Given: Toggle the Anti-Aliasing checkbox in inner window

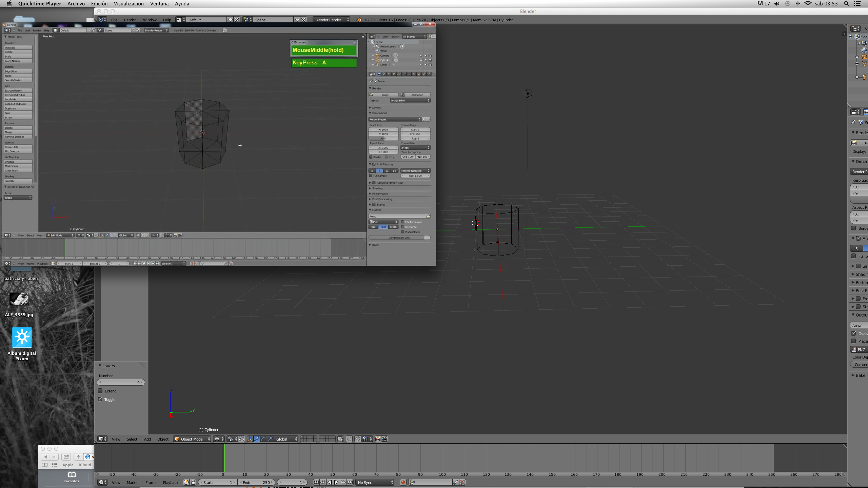Looking at the screenshot, I should pos(374,164).
